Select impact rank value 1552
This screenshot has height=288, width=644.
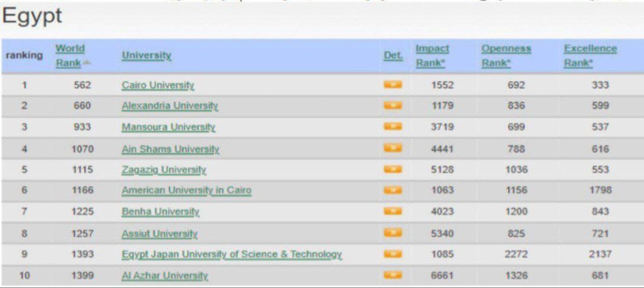[x=442, y=85]
